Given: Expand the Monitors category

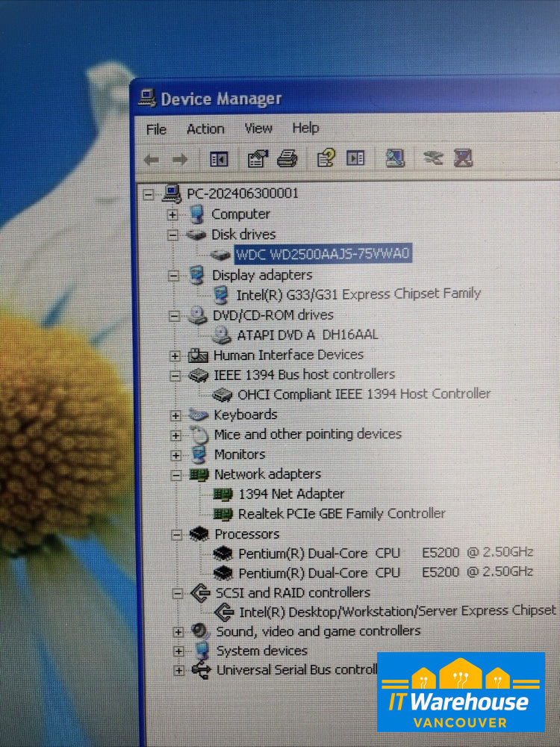Looking at the screenshot, I should coord(175,456).
